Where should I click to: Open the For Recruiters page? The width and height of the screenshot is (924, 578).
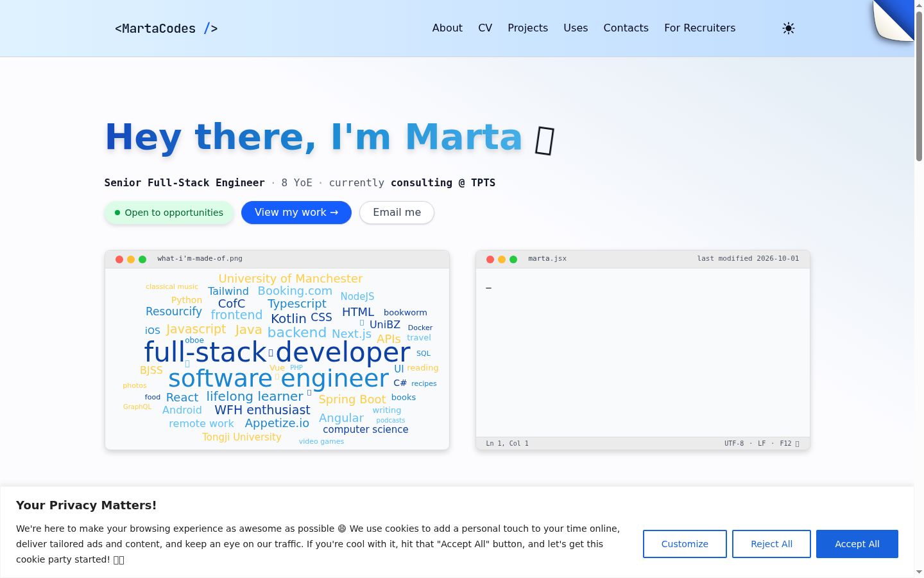pyautogui.click(x=699, y=28)
